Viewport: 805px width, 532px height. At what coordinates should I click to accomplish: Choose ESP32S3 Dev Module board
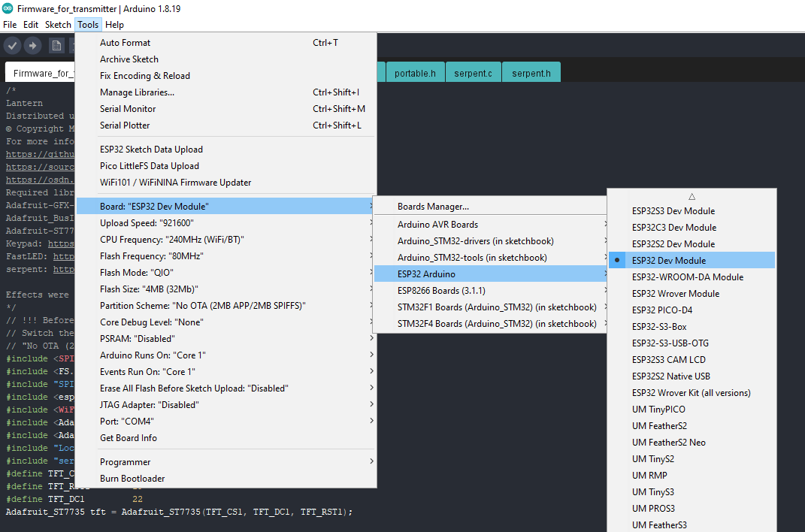[692, 211]
